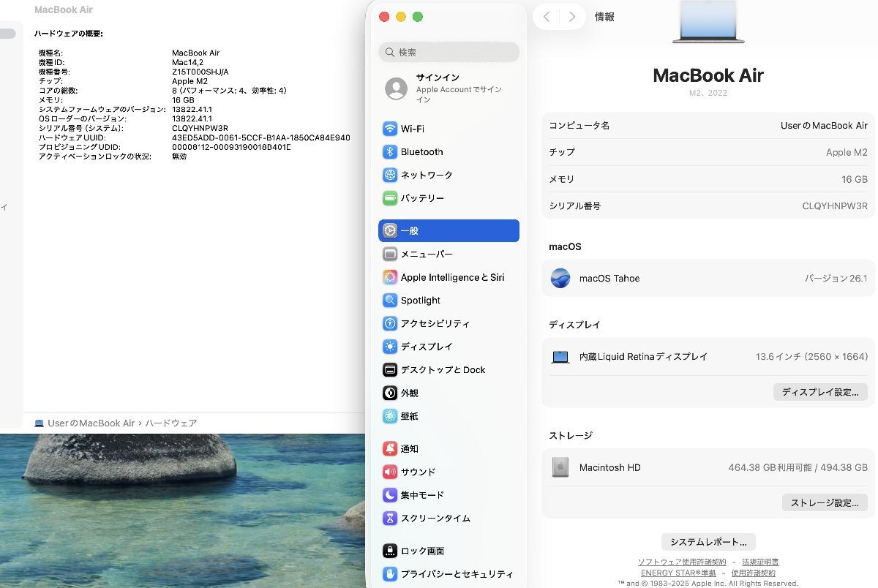878x588 pixels.
Task: Click the コアの総数 value text
Action: coord(229,91)
